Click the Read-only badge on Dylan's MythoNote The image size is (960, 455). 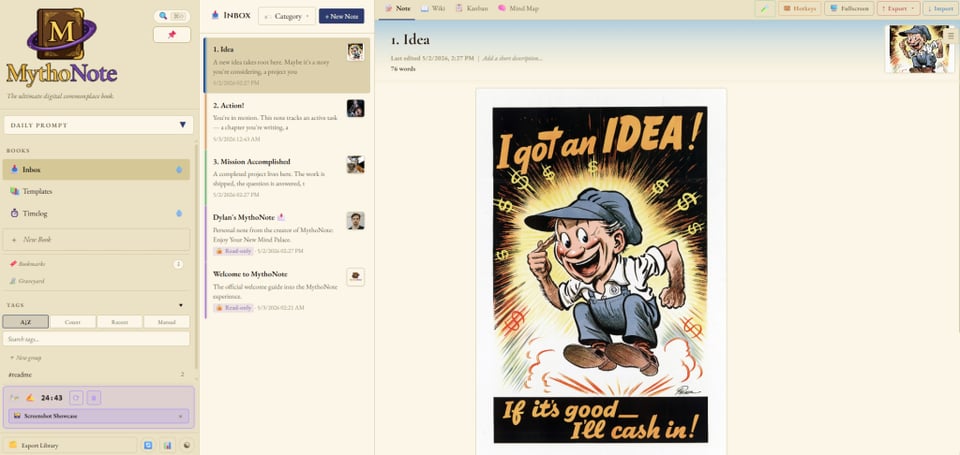233,250
